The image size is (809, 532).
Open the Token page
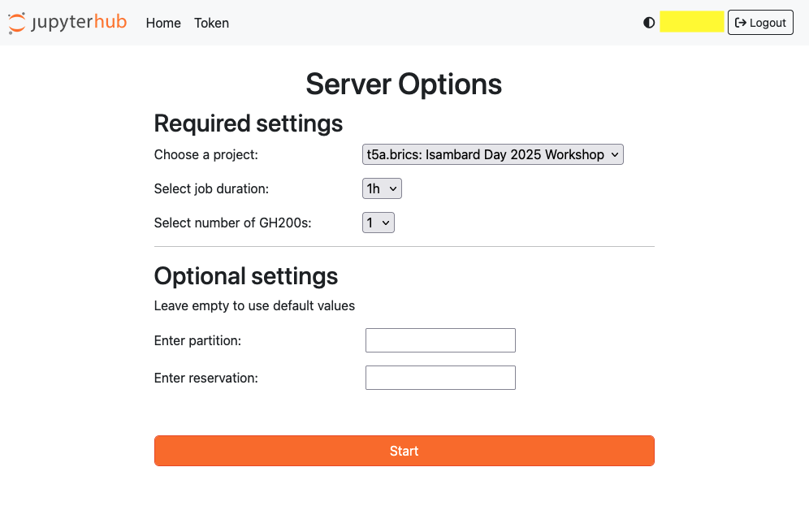click(211, 23)
